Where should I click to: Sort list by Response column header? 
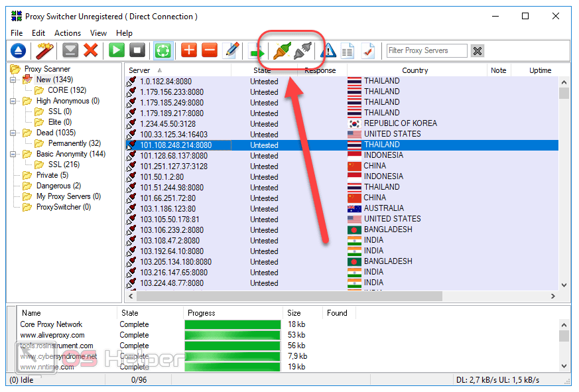tap(320, 70)
